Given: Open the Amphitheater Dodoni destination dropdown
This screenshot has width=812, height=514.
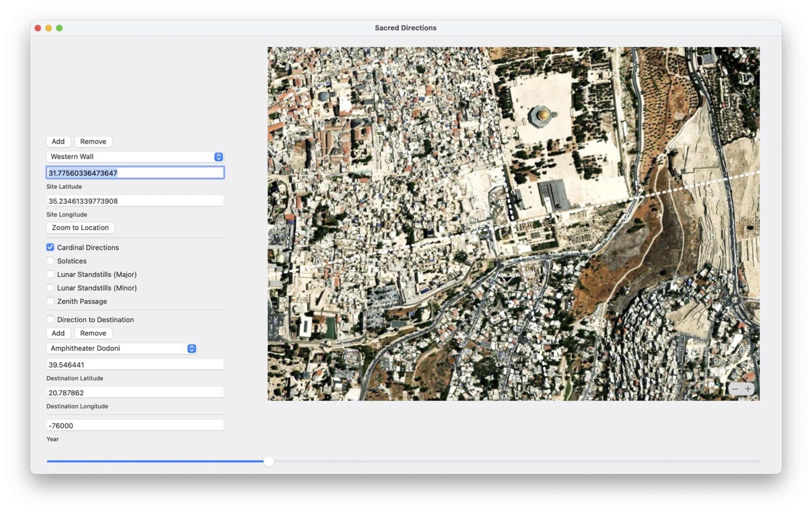Looking at the screenshot, I should [x=118, y=348].
